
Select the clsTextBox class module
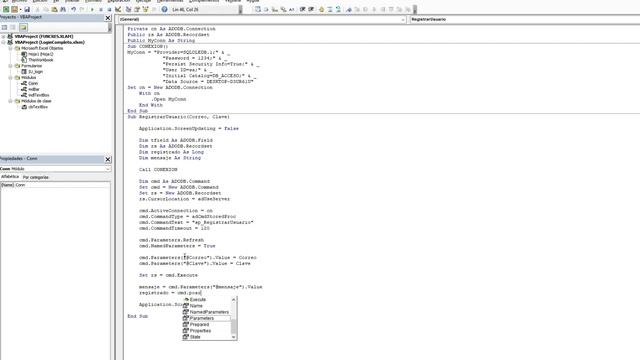[x=38, y=107]
